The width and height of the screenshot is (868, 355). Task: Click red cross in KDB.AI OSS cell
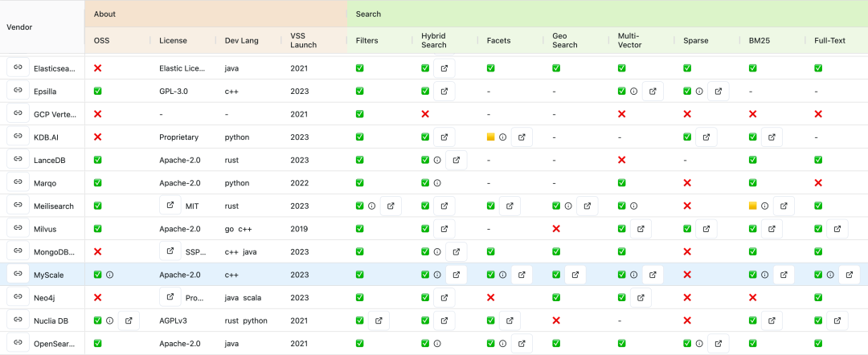[x=98, y=137]
